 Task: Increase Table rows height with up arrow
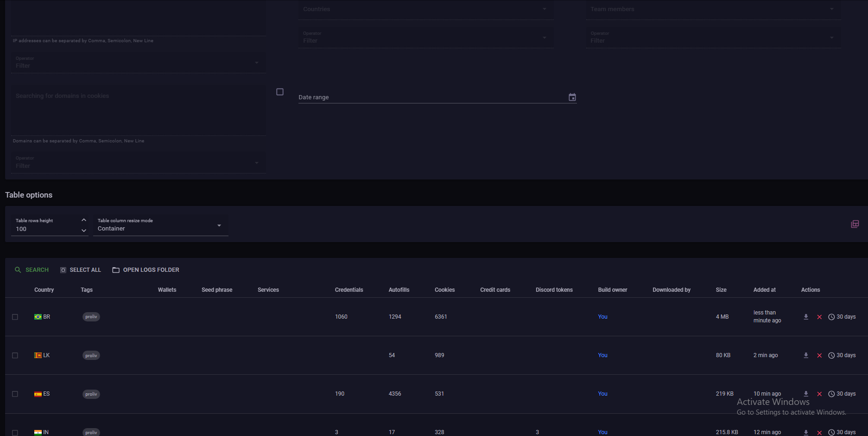pos(84,220)
